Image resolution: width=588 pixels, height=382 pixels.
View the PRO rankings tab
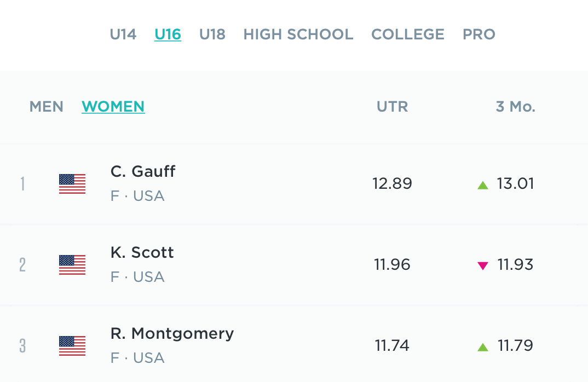coord(479,34)
